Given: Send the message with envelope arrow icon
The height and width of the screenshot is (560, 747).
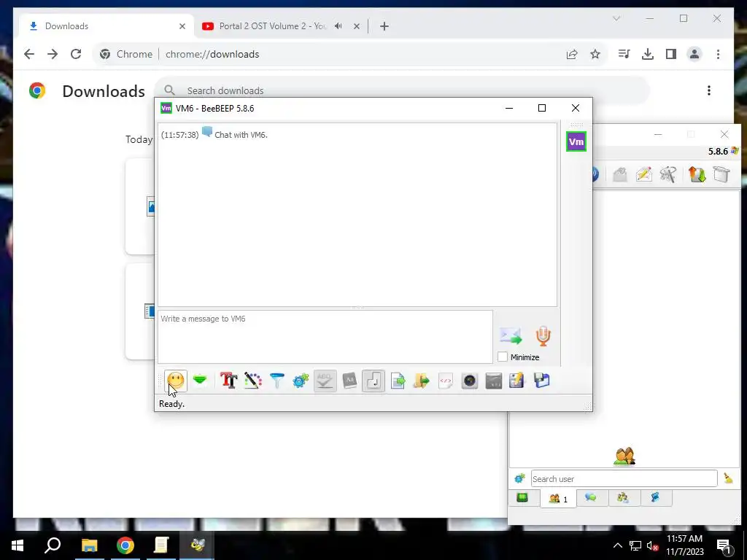Looking at the screenshot, I should click(x=511, y=335).
